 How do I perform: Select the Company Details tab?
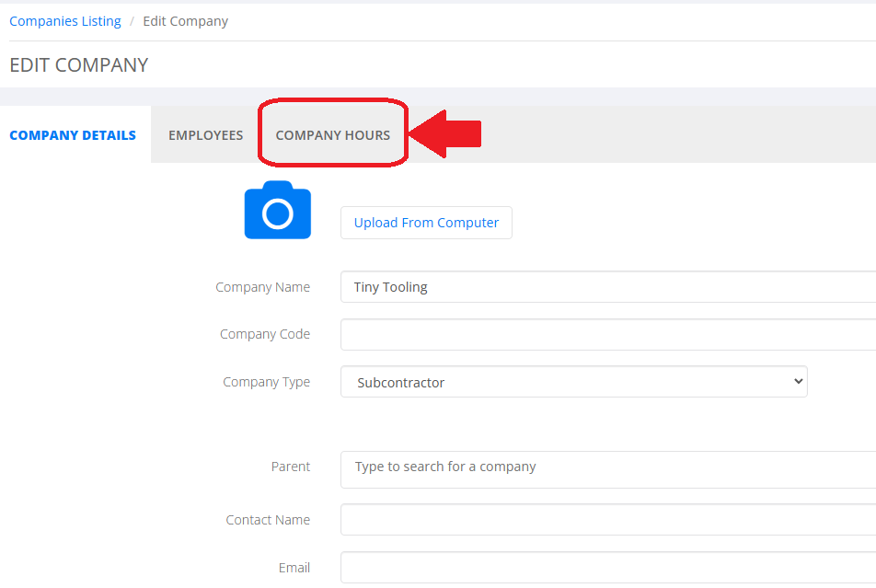click(x=73, y=135)
